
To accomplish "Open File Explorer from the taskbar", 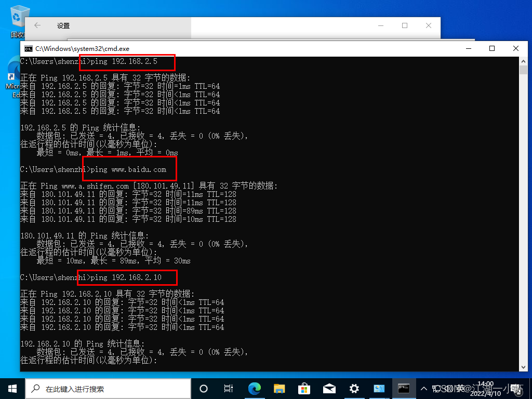I will (279, 389).
